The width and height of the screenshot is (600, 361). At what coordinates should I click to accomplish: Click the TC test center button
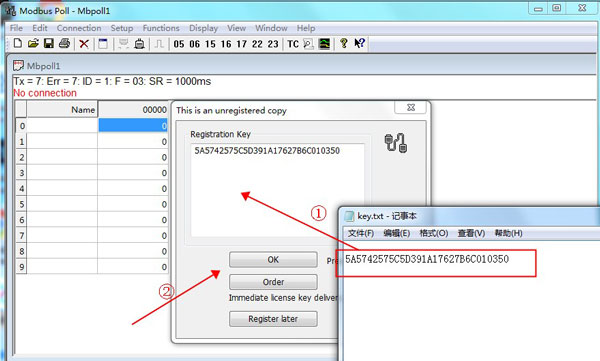293,44
